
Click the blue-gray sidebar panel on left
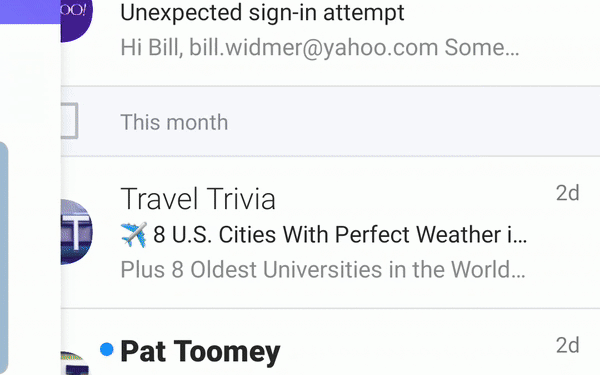coord(4,258)
